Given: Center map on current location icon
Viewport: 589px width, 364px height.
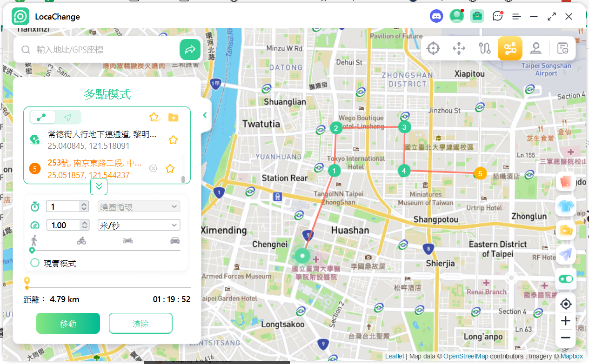Looking at the screenshot, I should pyautogui.click(x=566, y=304).
